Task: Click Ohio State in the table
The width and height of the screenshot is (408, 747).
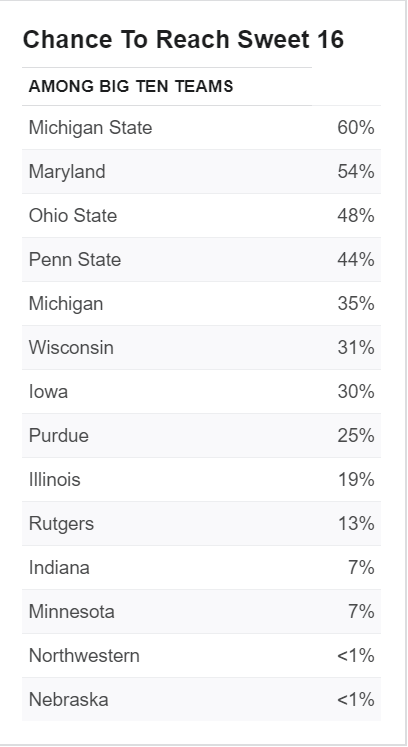Action: point(73,215)
